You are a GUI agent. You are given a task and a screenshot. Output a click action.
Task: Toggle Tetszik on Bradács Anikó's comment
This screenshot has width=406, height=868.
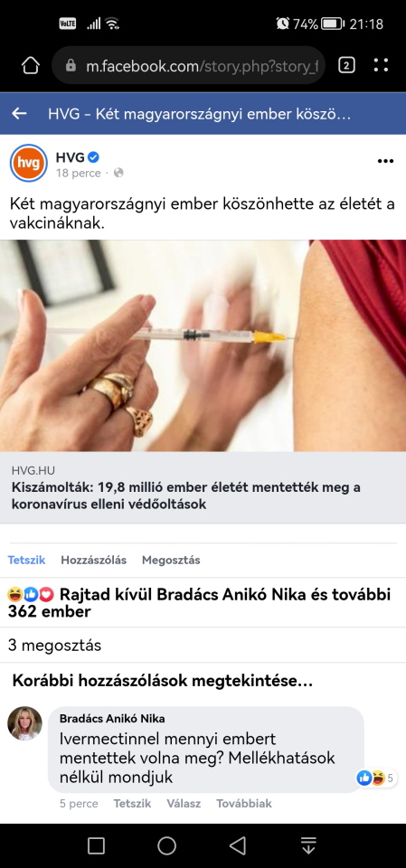coord(132,803)
